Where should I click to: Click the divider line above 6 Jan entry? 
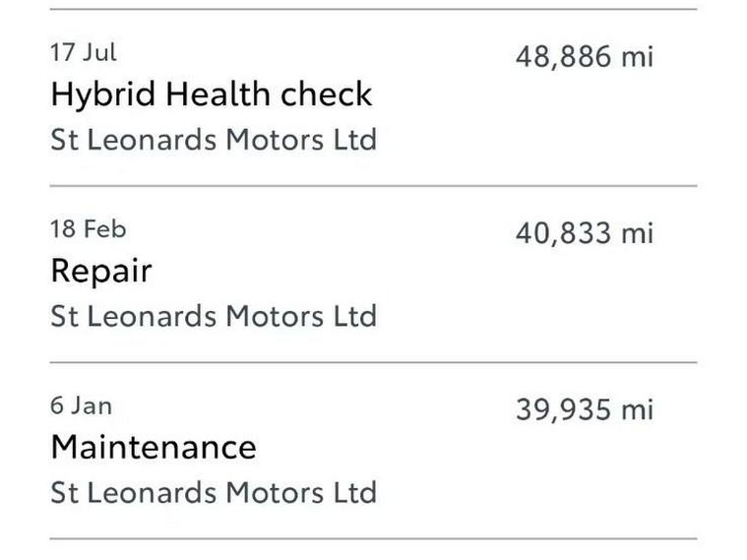point(374,362)
